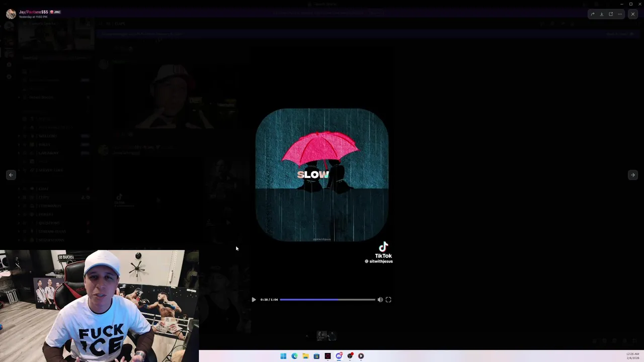This screenshot has width=644, height=362.
Task: Open the media player taskbar icon
Action: [x=361, y=356]
